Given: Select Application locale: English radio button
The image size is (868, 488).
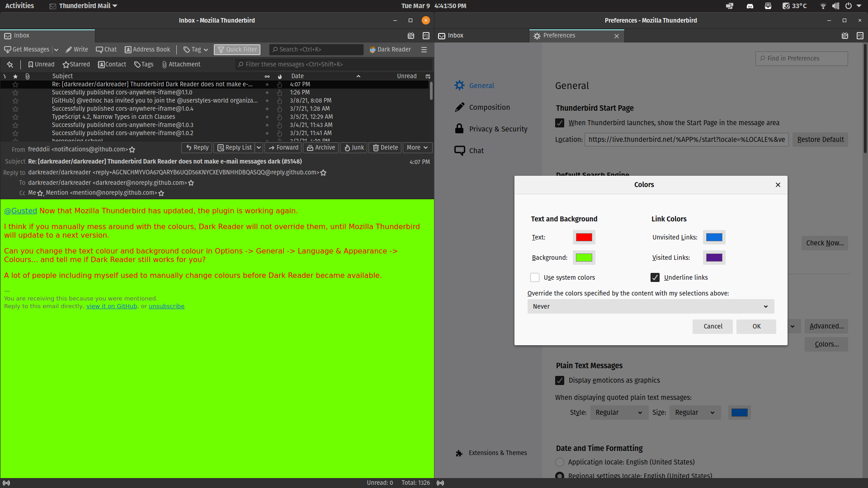Looking at the screenshot, I should pyautogui.click(x=559, y=462).
